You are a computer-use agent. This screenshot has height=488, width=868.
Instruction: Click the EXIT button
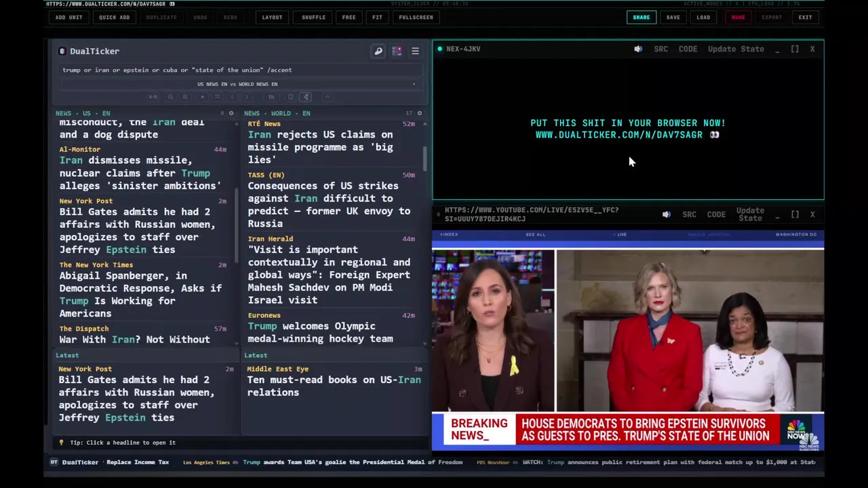click(x=805, y=17)
